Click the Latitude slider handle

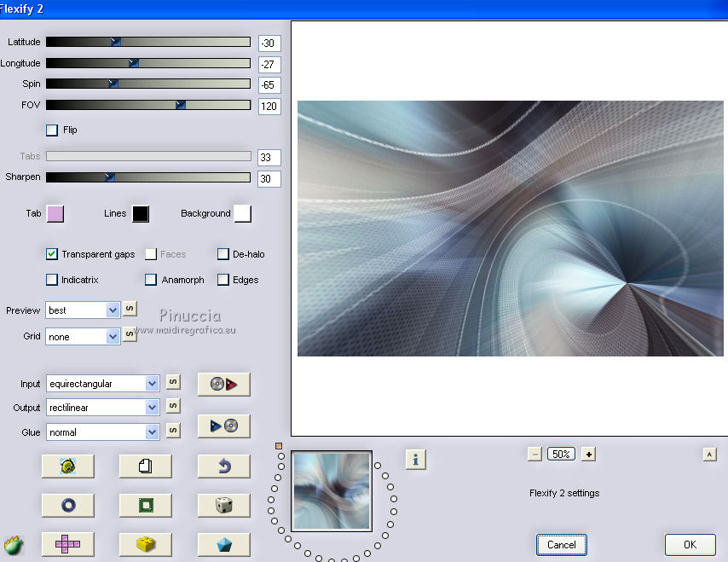click(116, 42)
